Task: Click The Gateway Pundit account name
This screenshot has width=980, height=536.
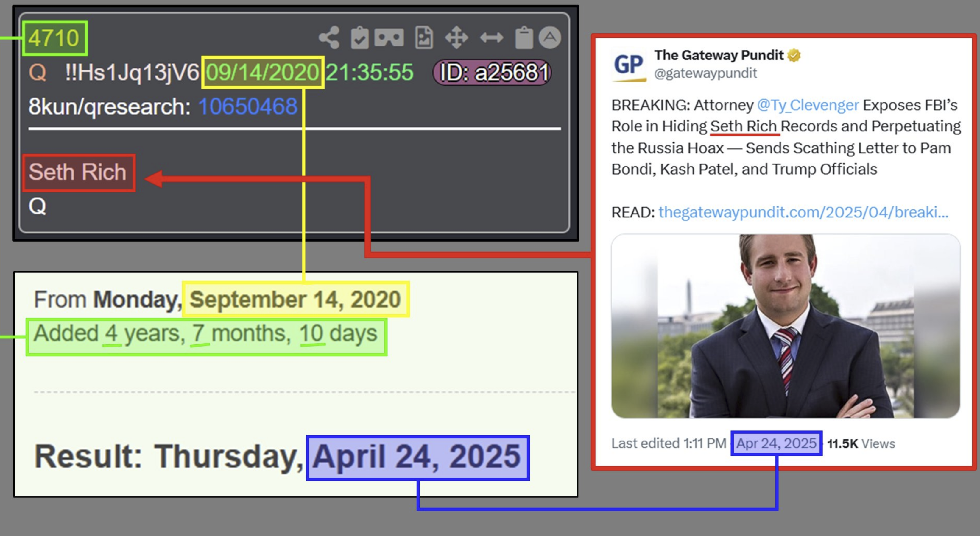Action: [719, 56]
